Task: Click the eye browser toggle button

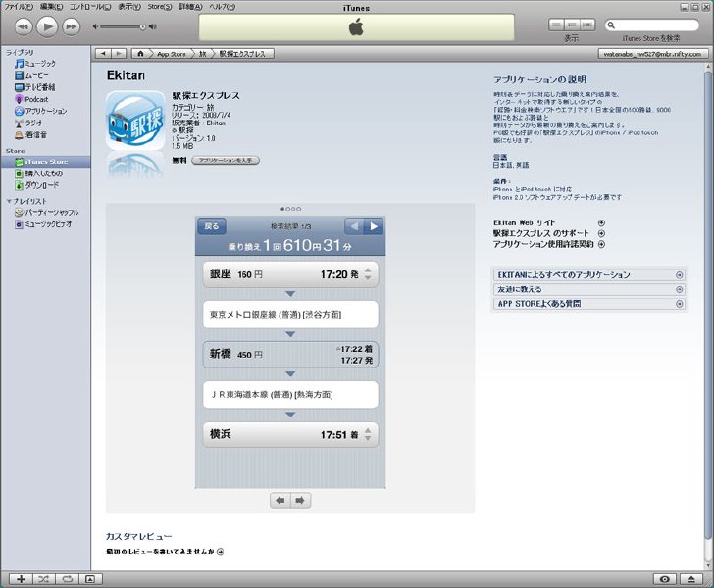Action: [x=664, y=579]
